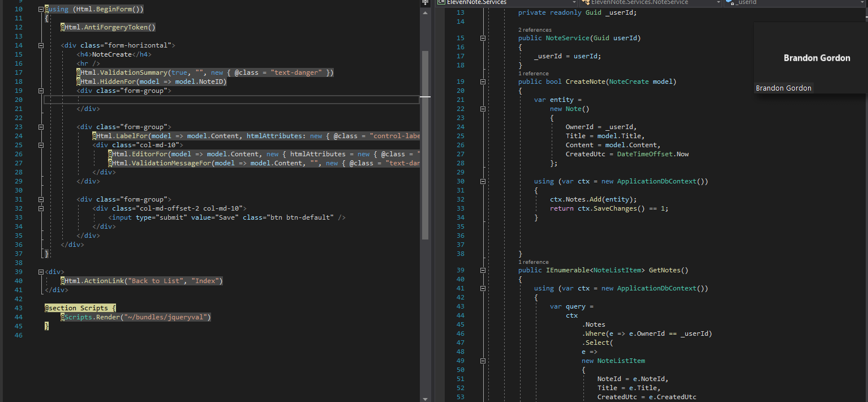This screenshot has height=402, width=868.
Task: Toggle outlining for the col-md-10 div
Action: [41, 145]
